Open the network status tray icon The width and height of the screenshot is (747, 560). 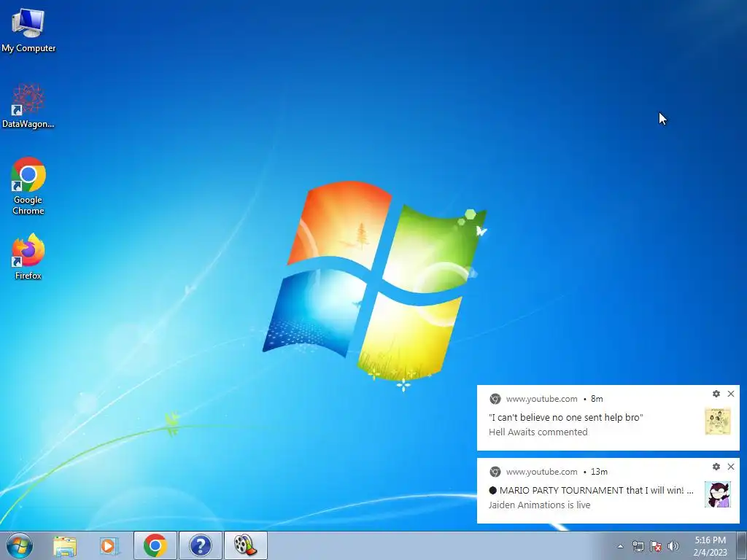pos(638,546)
